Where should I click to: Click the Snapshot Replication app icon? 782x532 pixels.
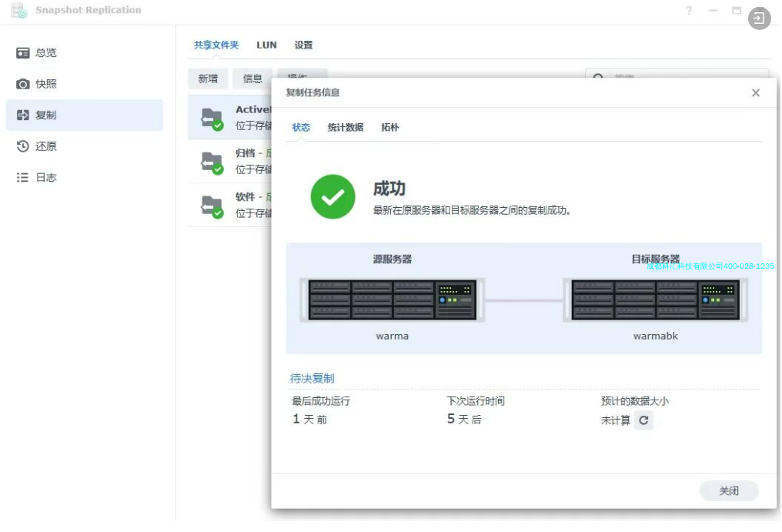19,11
